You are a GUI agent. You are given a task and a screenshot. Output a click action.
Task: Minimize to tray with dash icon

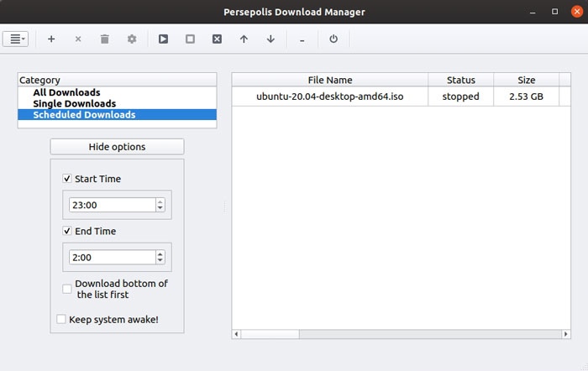[302, 40]
